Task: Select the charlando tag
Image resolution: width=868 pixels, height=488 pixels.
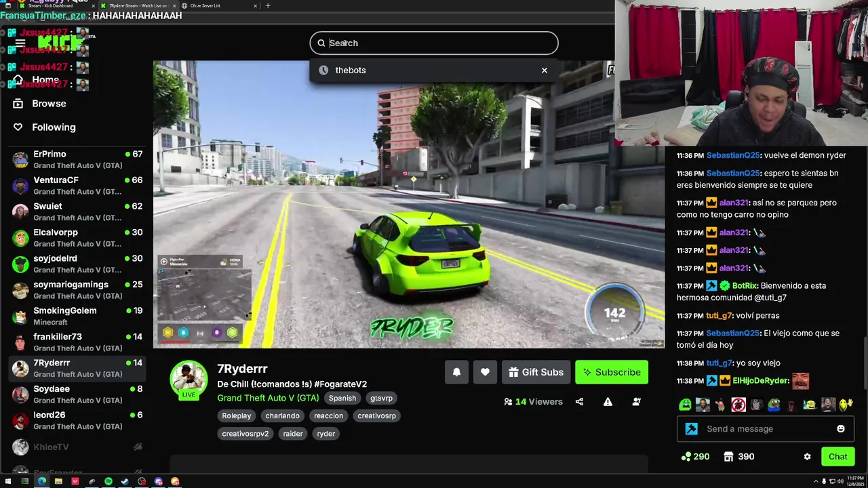Action: [282, 415]
